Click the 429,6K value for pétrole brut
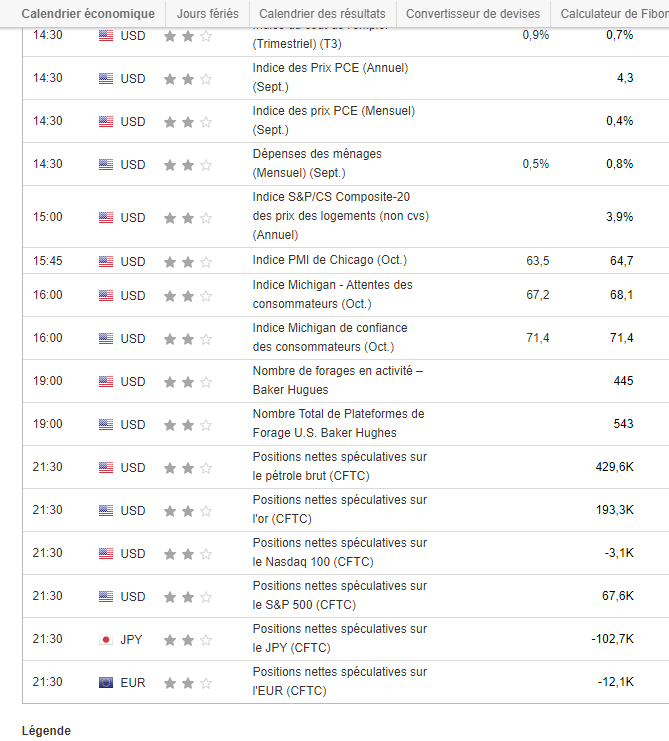The width and height of the screenshot is (669, 741). [x=614, y=467]
